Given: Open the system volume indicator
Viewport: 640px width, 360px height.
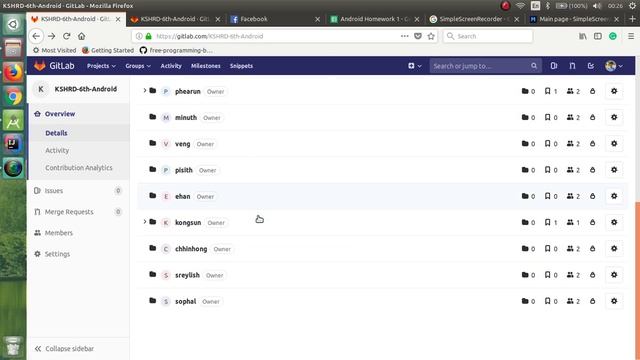Looking at the screenshot, I should 596,6.
